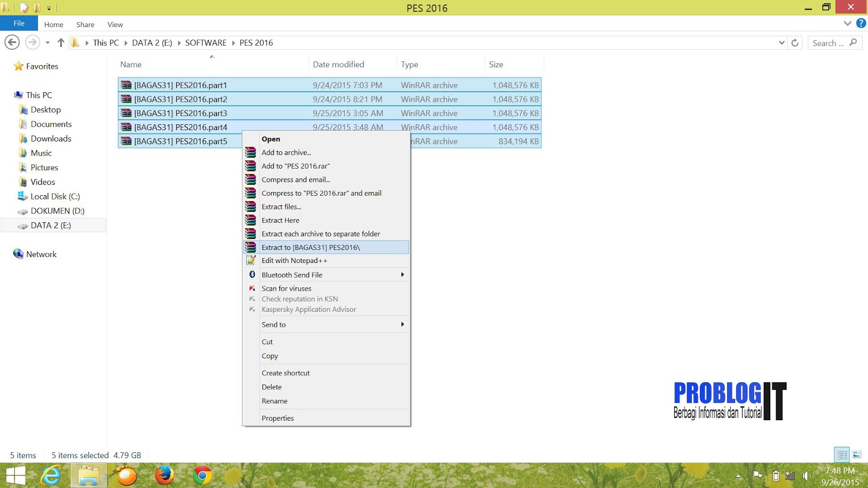Select Extract each archive to separate folder
868x488 pixels.
[326, 234]
